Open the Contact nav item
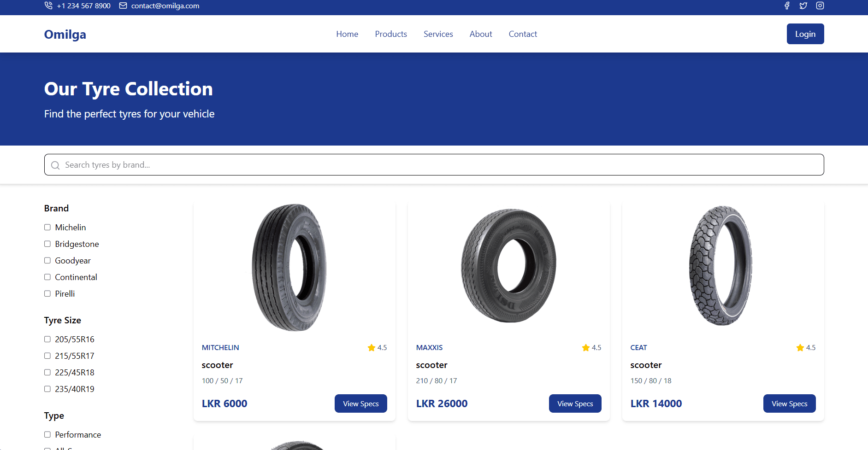Image resolution: width=868 pixels, height=450 pixels. click(x=523, y=34)
